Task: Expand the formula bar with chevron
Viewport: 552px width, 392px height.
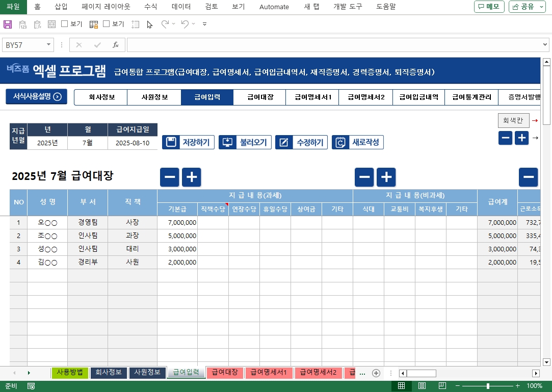Action: tap(545, 45)
